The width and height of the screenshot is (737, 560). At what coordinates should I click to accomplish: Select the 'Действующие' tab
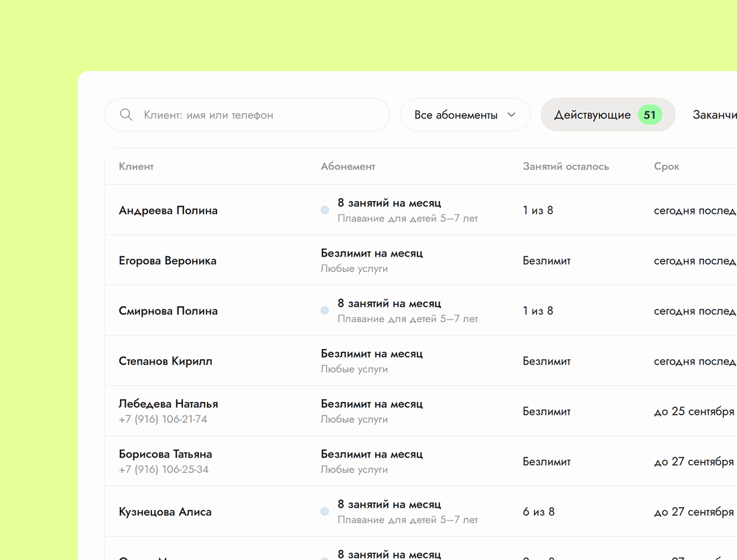tap(608, 115)
